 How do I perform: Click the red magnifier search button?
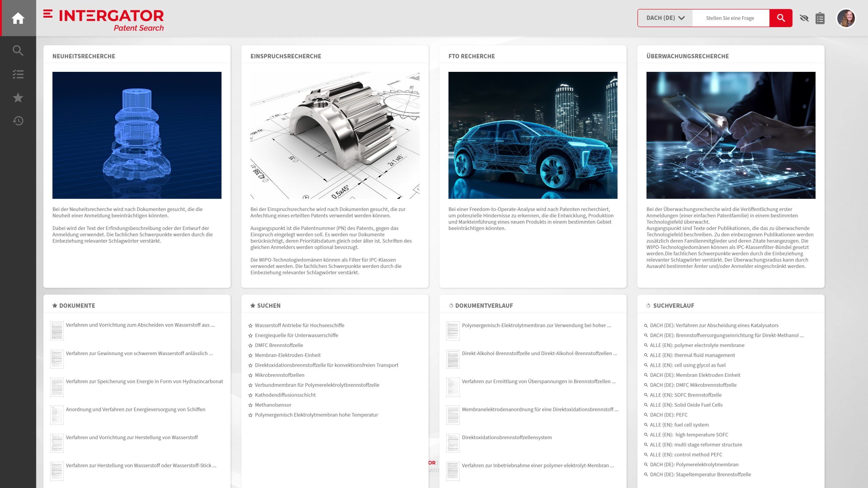point(781,18)
